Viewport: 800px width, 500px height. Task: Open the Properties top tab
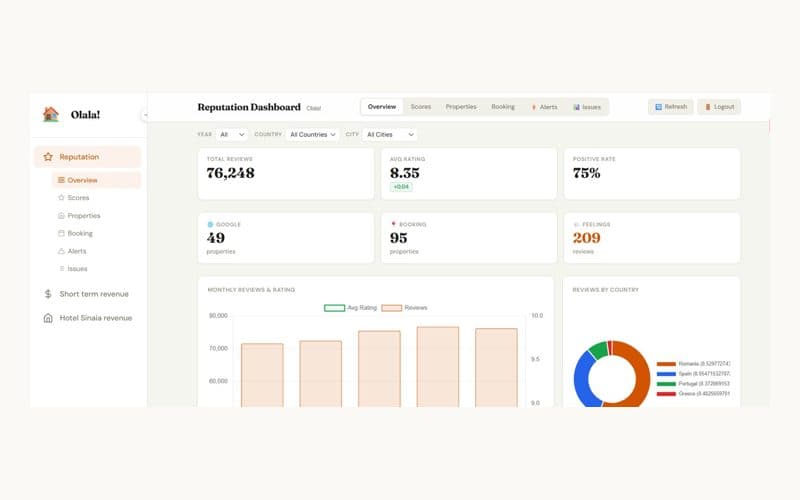pyautogui.click(x=461, y=107)
